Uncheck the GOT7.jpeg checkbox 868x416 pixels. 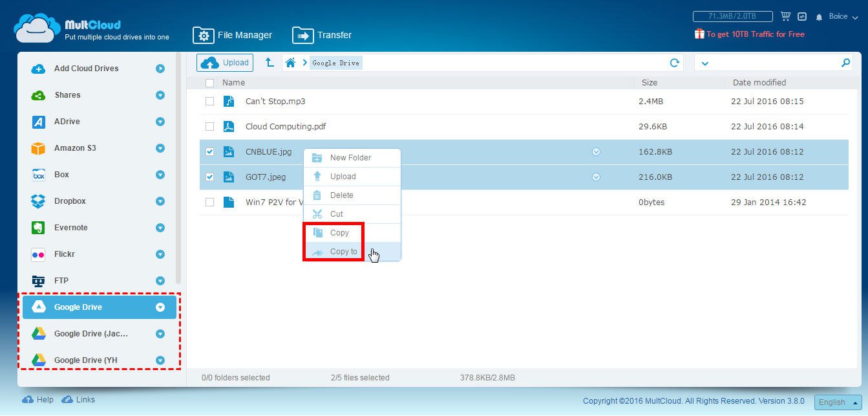(209, 177)
